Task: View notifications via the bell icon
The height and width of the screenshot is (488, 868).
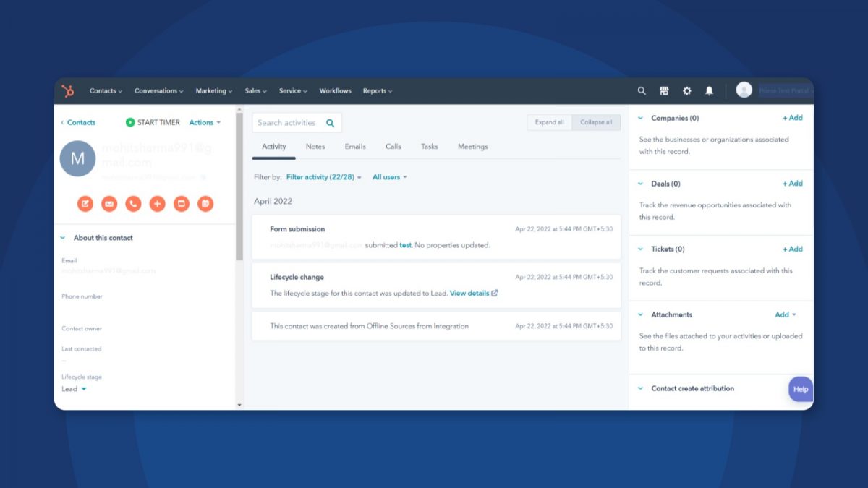Action: [709, 90]
